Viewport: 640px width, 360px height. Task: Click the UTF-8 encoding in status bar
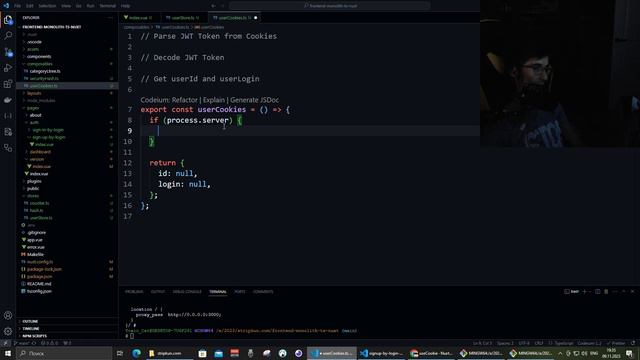click(x=524, y=343)
